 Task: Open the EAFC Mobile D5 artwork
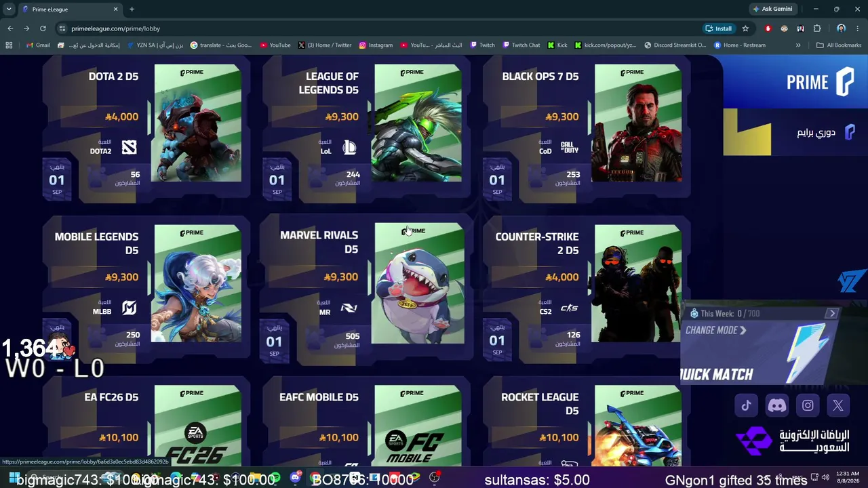[418, 426]
